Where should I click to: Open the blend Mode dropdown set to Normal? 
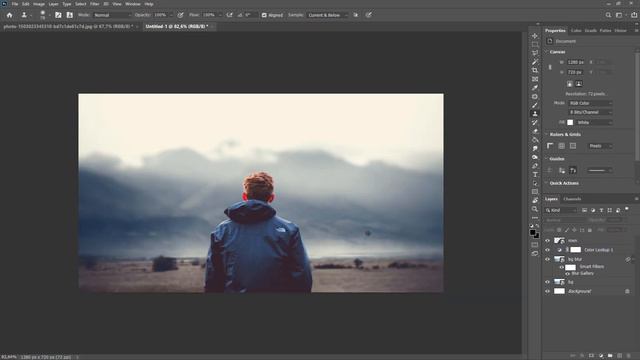click(112, 15)
